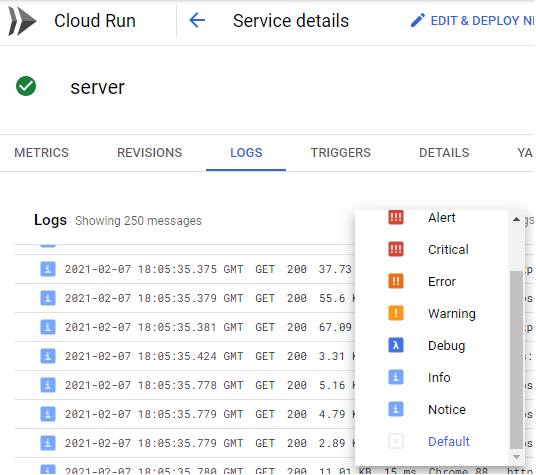Click log timestamp 2021-02-07 18:05:35.424 GMT
Viewport: 536px width, 475px height.
tap(154, 356)
